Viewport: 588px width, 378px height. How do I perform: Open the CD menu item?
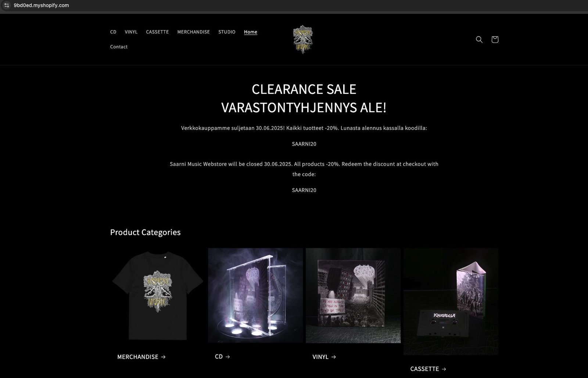coord(113,32)
